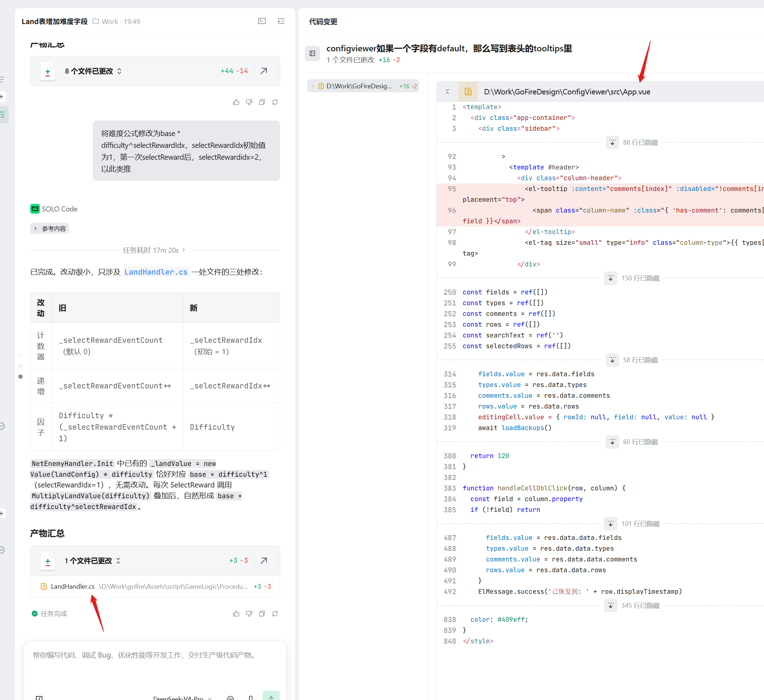Show the 88 行已隐藏 hidden lines
The image size is (764, 700).
612,143
